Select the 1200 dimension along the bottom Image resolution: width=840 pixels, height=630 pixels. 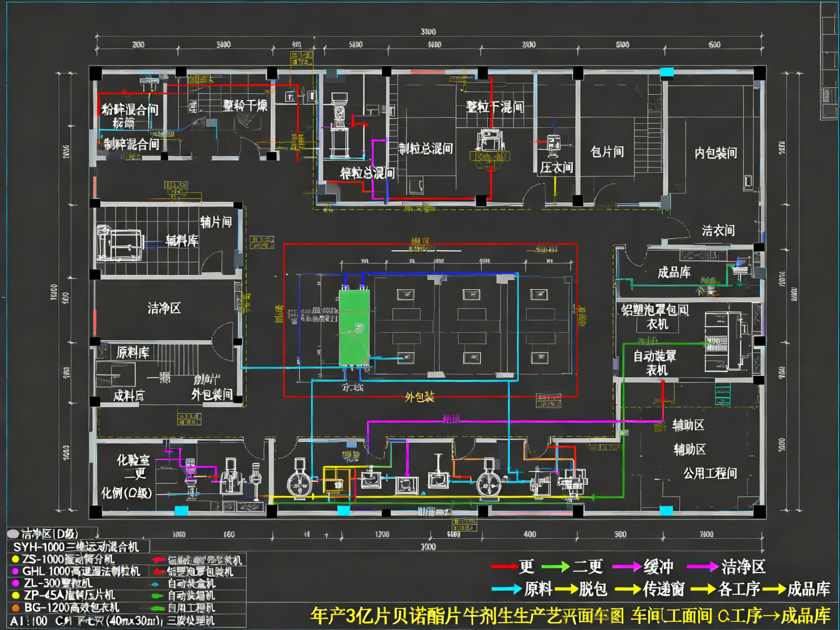[382, 534]
